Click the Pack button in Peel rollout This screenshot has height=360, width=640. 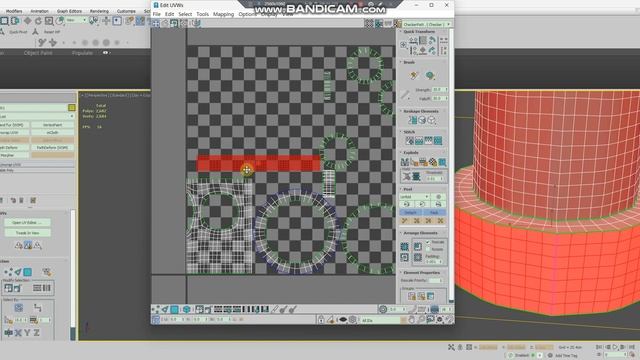pyautogui.click(x=434, y=213)
